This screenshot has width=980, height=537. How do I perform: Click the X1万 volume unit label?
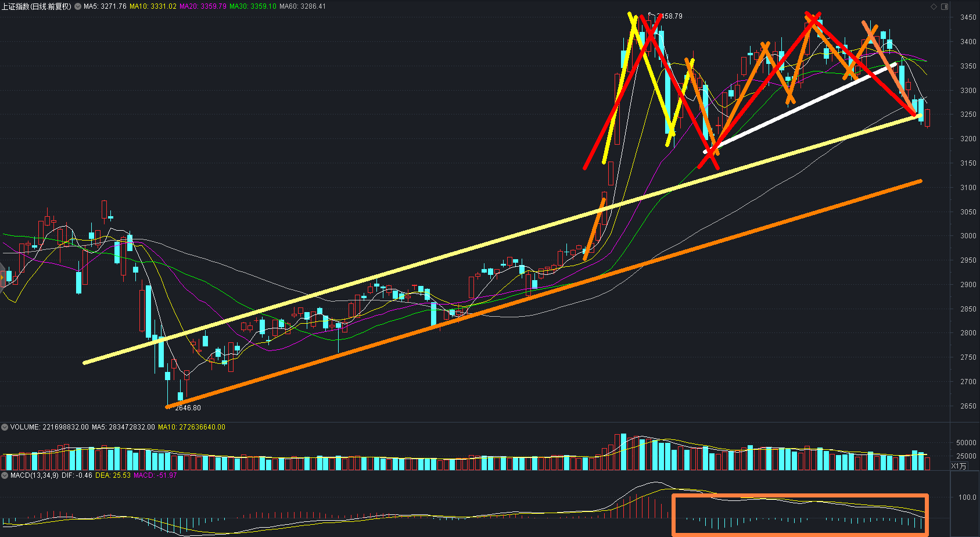tap(959, 466)
